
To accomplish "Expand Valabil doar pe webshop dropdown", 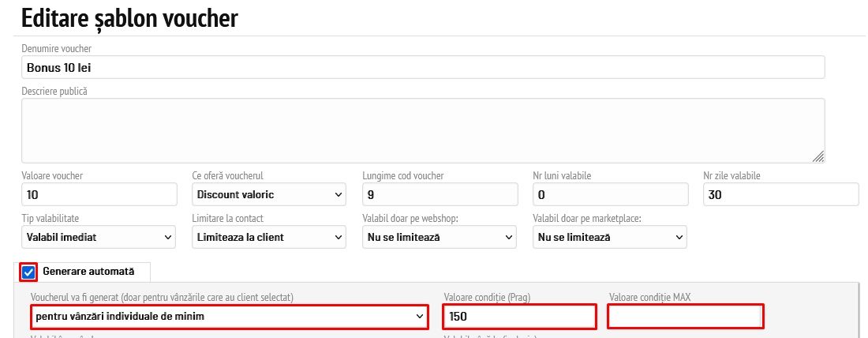I will click(x=440, y=237).
